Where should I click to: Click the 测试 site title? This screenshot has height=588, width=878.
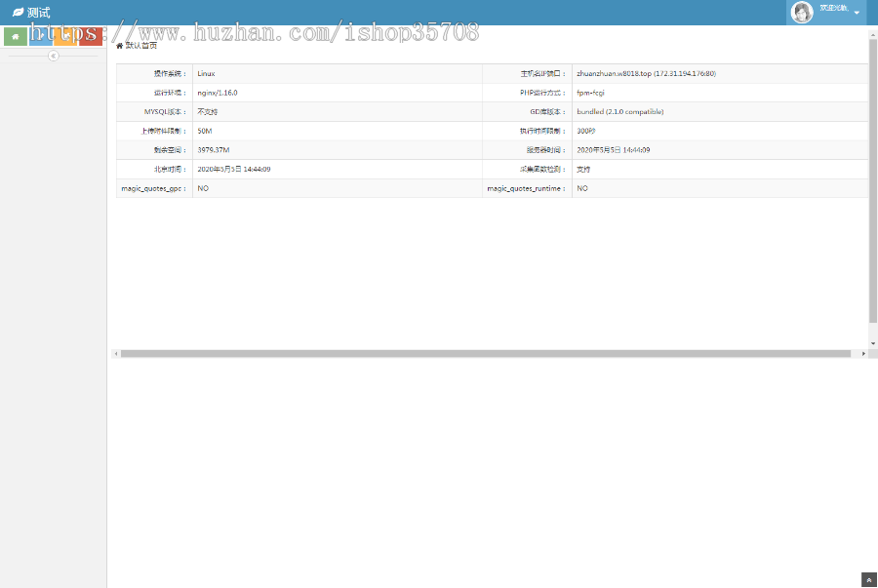tap(39, 13)
